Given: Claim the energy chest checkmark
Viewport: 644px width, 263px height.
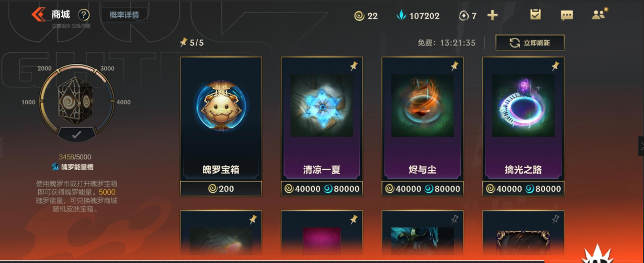Looking at the screenshot, I should [x=76, y=135].
